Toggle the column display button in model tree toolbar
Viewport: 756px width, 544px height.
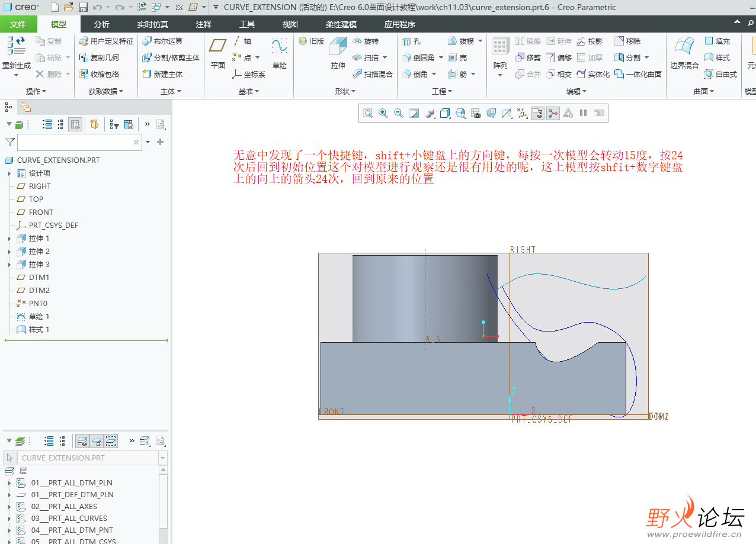[x=75, y=125]
